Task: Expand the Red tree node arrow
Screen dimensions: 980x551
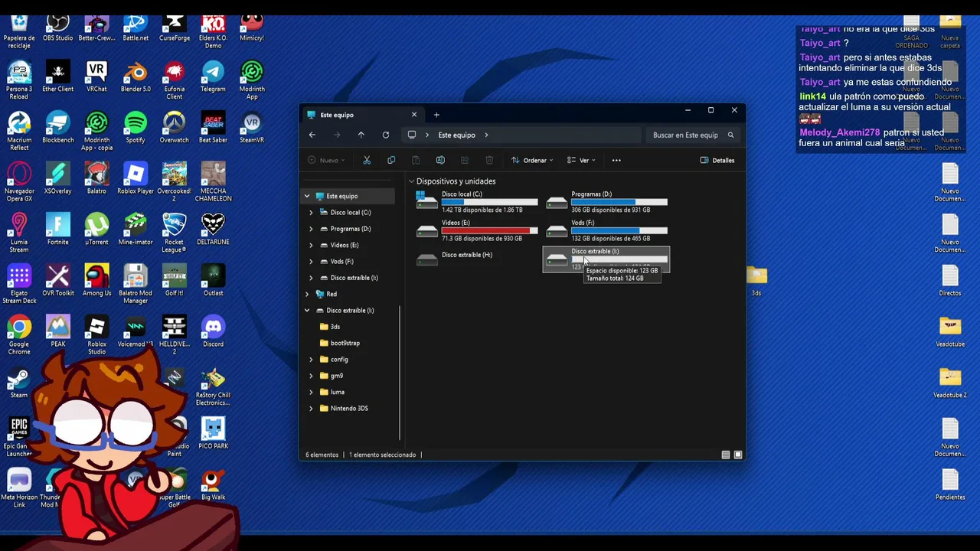Action: pyautogui.click(x=307, y=294)
